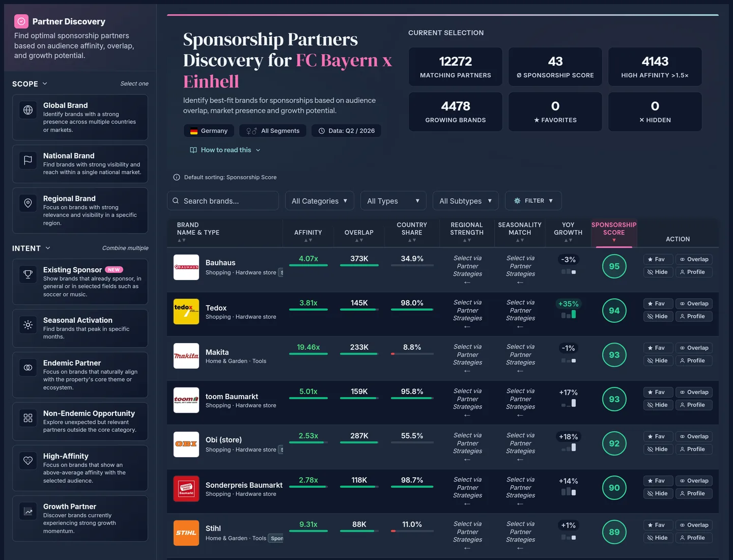Sort table by Sponsorship Score column

pos(614,232)
